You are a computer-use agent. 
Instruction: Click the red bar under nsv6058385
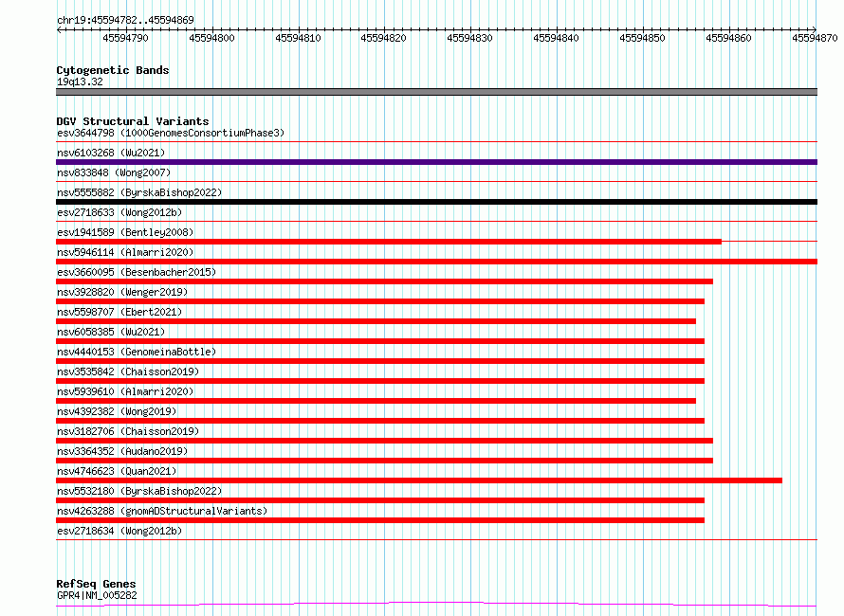click(380, 341)
